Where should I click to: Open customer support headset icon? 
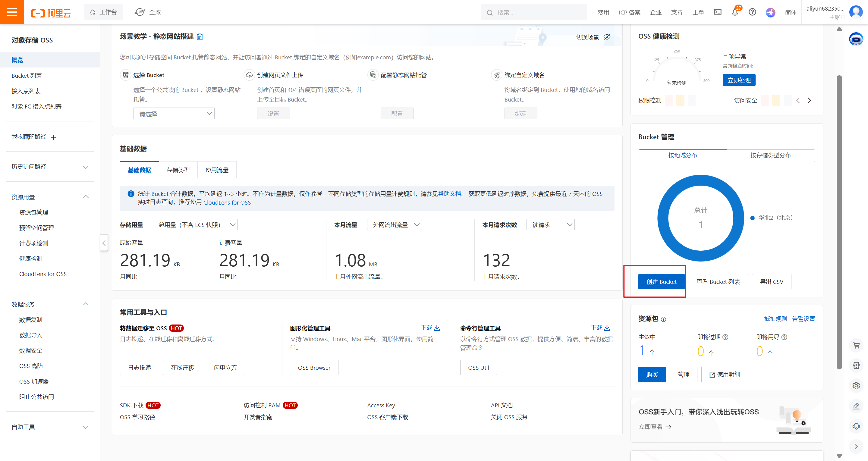pyautogui.click(x=856, y=426)
